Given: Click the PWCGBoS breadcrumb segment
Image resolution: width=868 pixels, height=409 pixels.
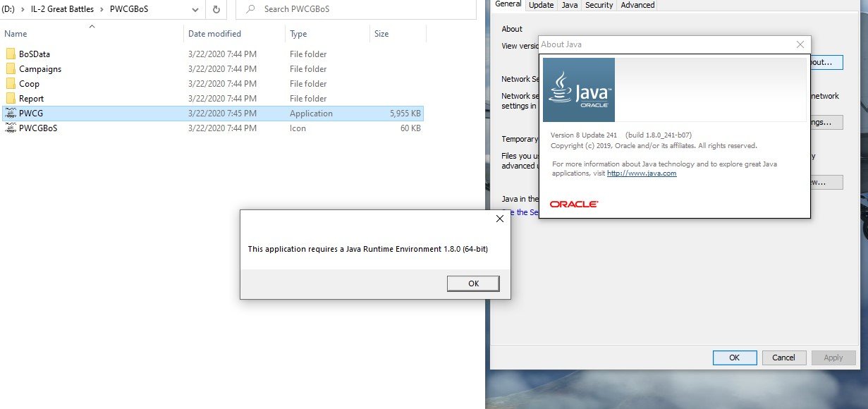Looking at the screenshot, I should pos(130,9).
